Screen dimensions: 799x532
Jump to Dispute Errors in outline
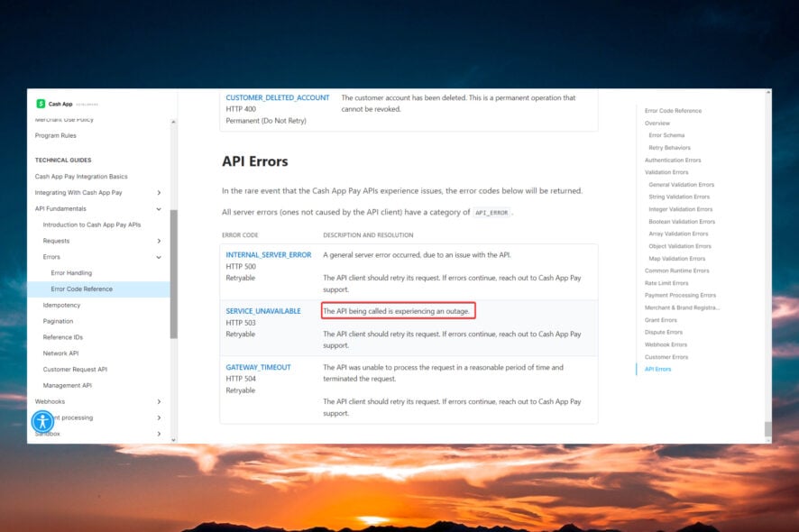[x=664, y=332]
